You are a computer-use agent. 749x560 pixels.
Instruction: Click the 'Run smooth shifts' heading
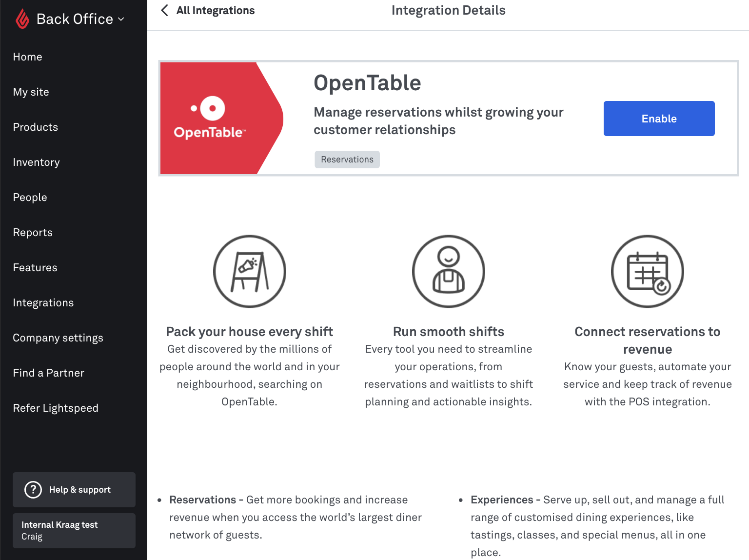[x=449, y=332]
